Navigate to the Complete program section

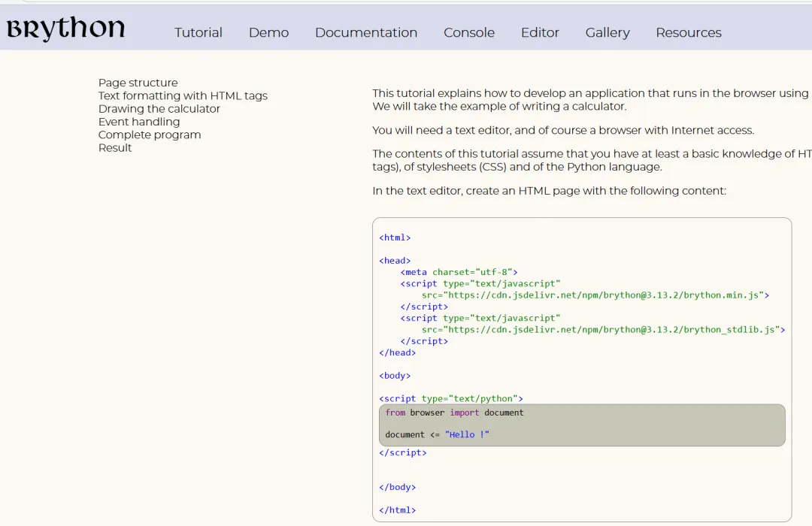click(150, 135)
